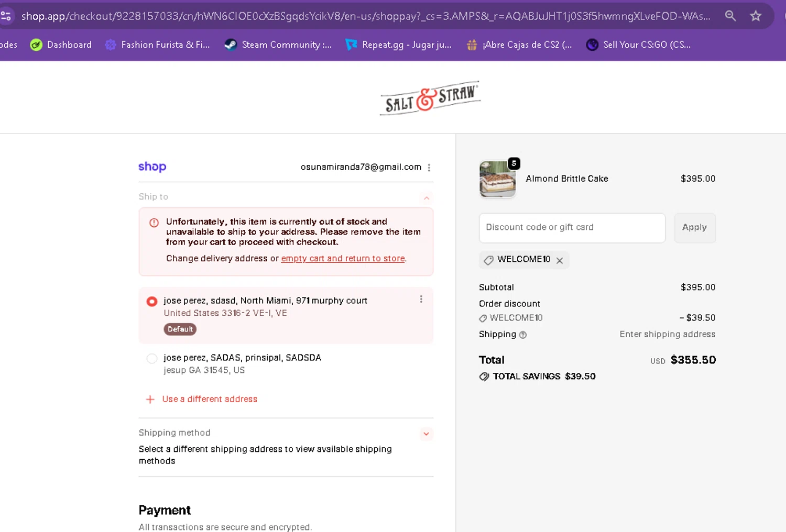Click the TOTAL SAVINGS tag icon
This screenshot has height=532, width=786.
click(x=484, y=376)
